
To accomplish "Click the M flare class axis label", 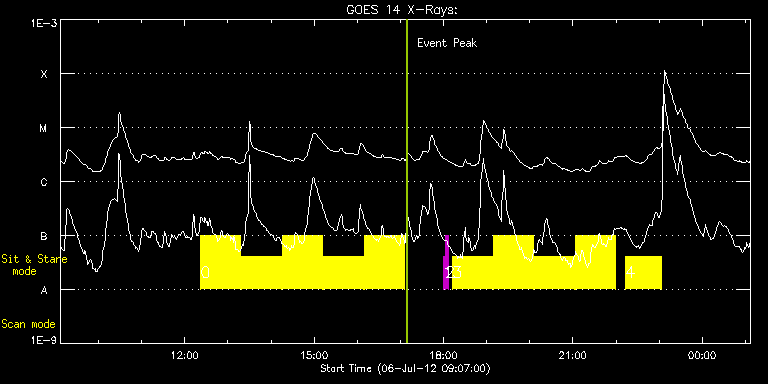I will [44, 128].
